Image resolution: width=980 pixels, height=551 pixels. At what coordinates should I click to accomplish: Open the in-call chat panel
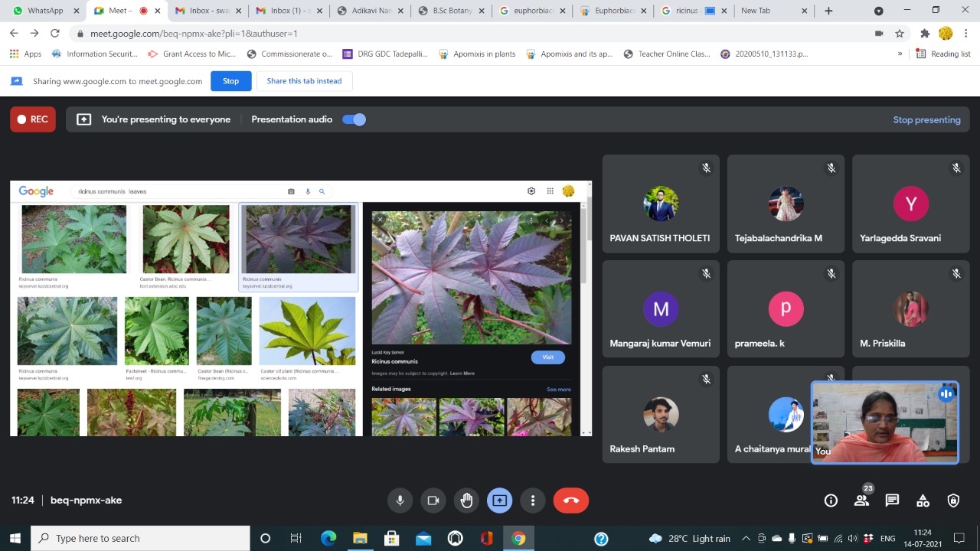[x=892, y=500]
